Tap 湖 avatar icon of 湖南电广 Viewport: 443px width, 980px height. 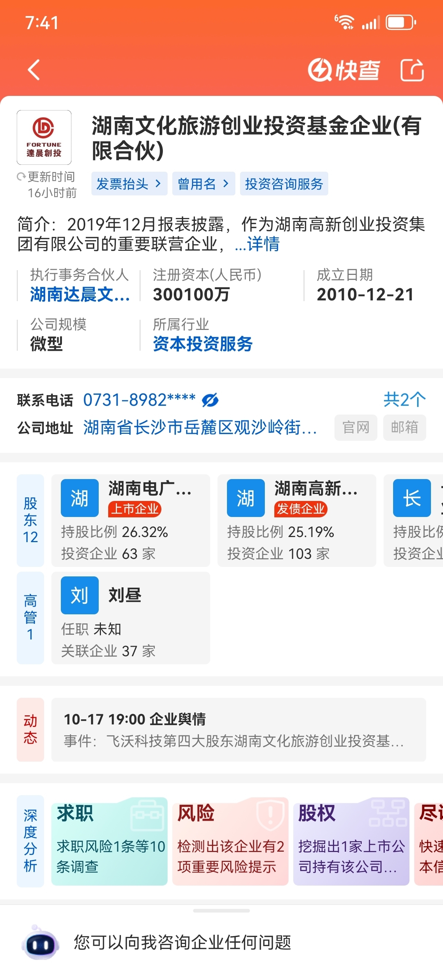click(x=80, y=498)
